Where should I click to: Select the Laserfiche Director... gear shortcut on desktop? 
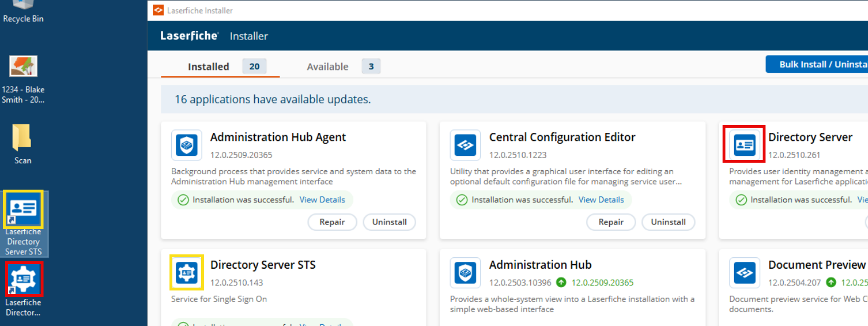[x=23, y=290]
